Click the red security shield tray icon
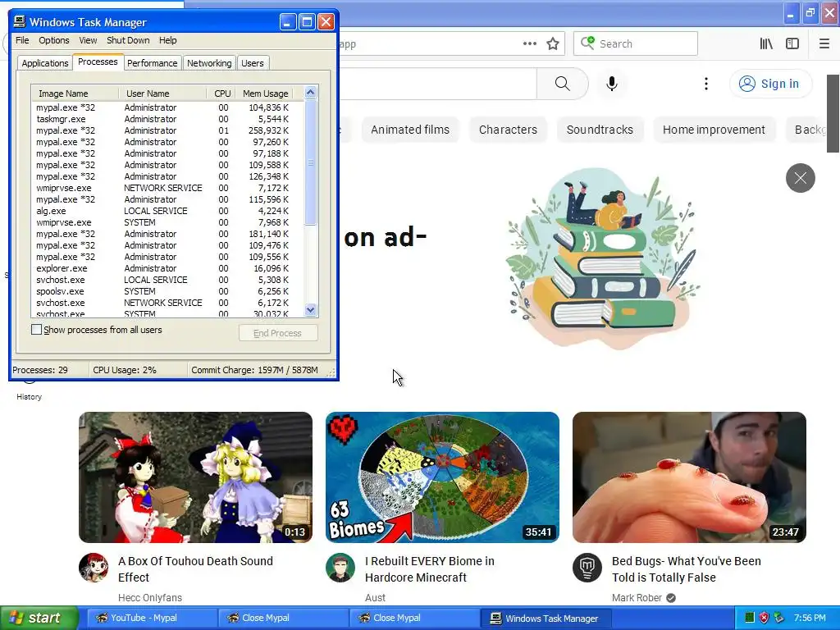Screen dimensions: 840x630 [765, 618]
